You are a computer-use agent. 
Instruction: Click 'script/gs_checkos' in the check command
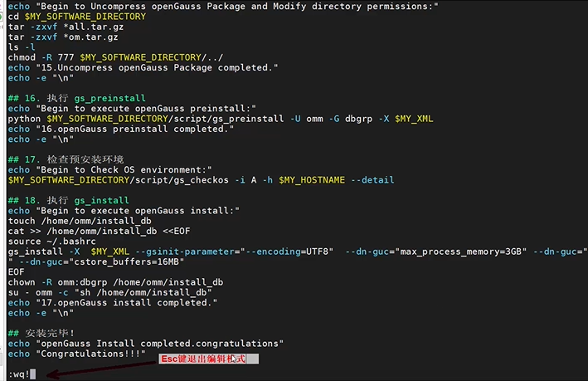(182, 180)
